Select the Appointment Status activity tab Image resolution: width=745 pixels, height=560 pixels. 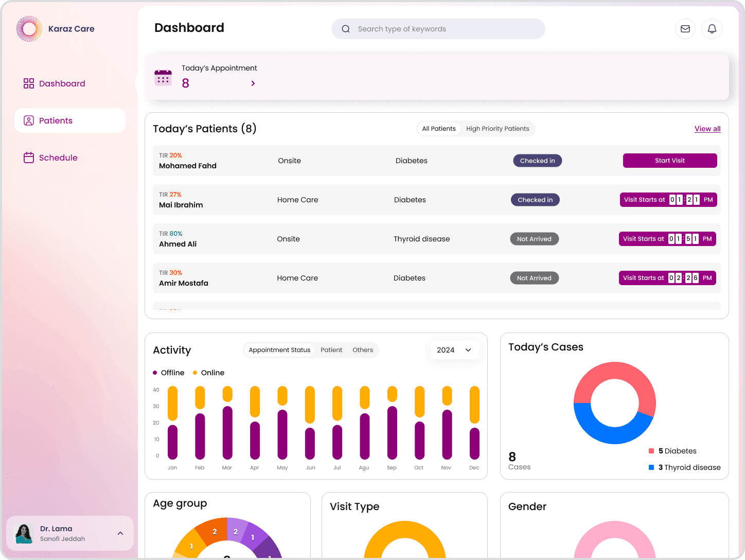(279, 350)
